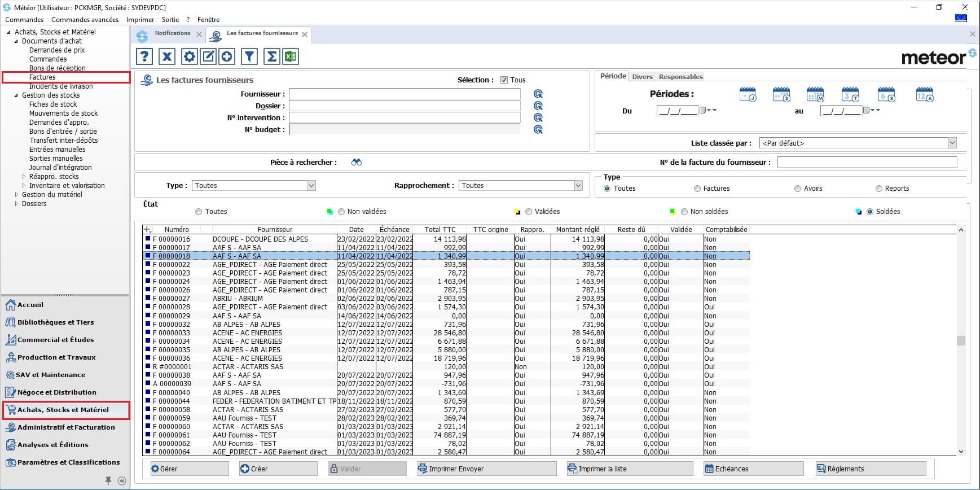Click the 'Imprimer Envoyer' button

click(486, 469)
